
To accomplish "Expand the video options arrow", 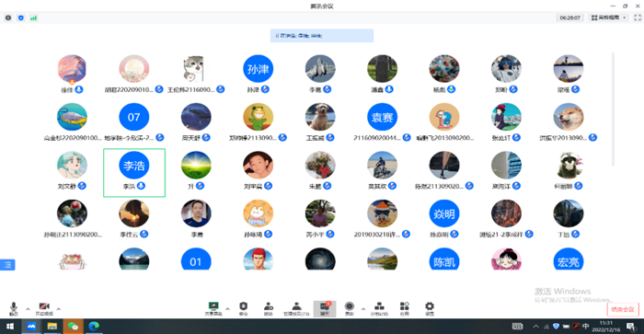I will (x=58, y=309).
